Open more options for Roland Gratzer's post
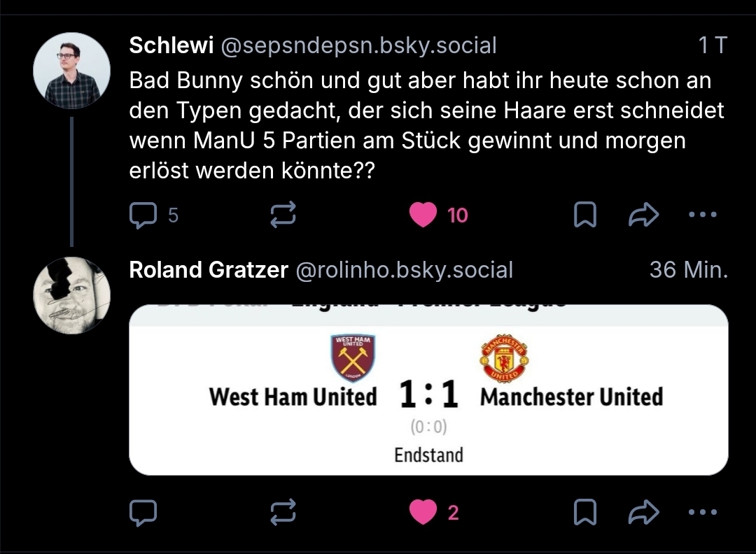Screen dimensions: 756x554 703,513
